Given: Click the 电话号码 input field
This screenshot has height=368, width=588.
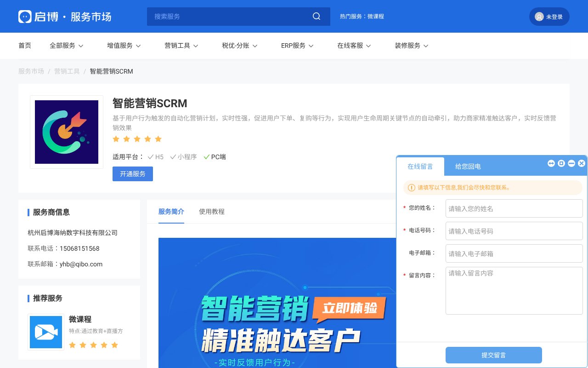Looking at the screenshot, I should coord(514,231).
